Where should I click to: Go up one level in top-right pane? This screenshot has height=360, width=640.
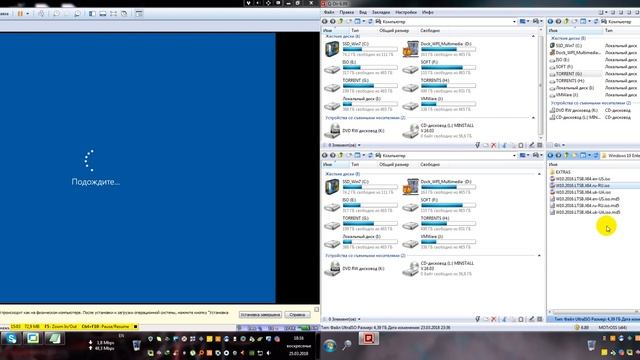(567, 21)
